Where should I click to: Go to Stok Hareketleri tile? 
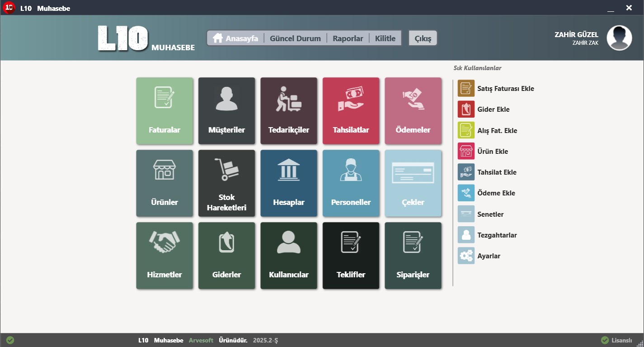[226, 183]
